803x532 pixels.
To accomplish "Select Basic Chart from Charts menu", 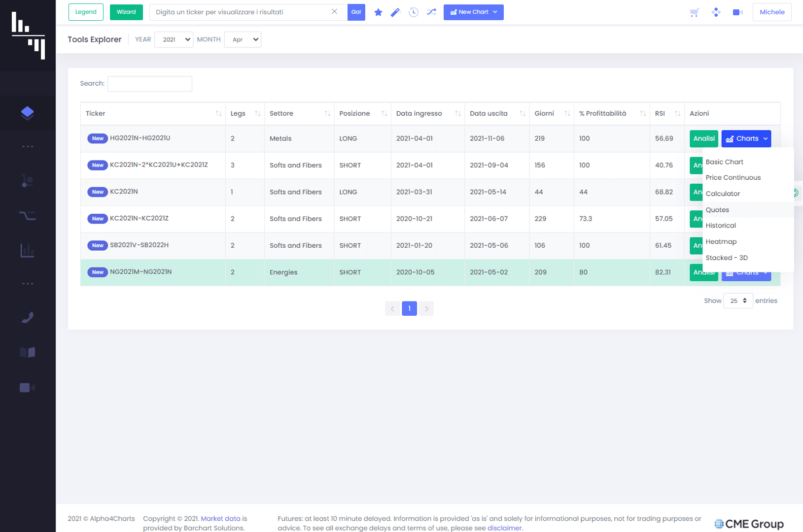I will click(x=724, y=162).
